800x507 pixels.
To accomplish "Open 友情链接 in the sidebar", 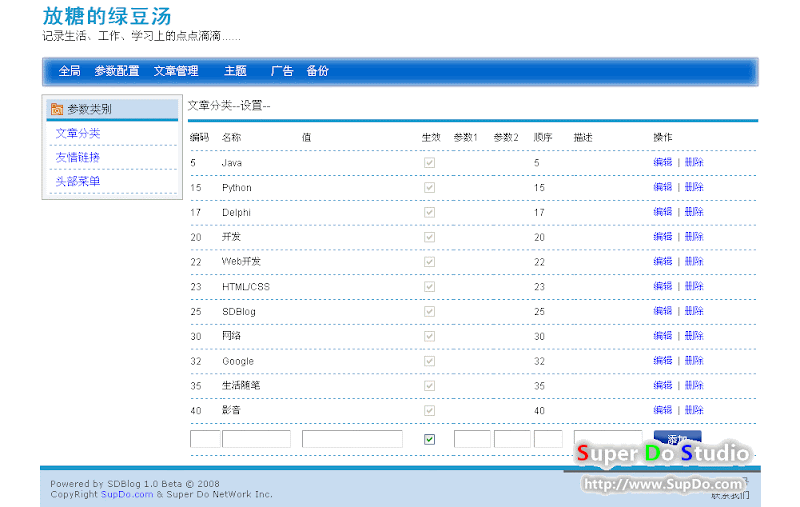I will 78,158.
